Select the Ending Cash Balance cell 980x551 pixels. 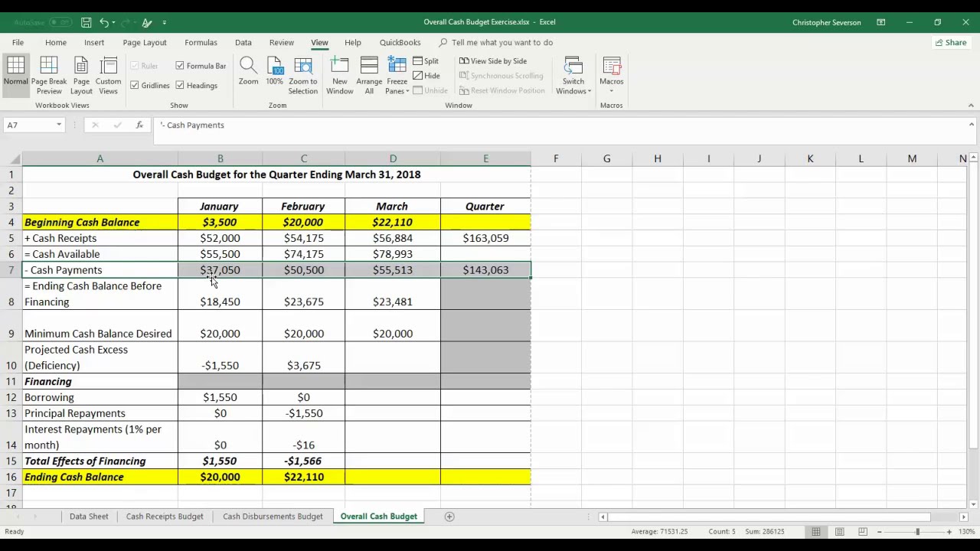pos(100,477)
